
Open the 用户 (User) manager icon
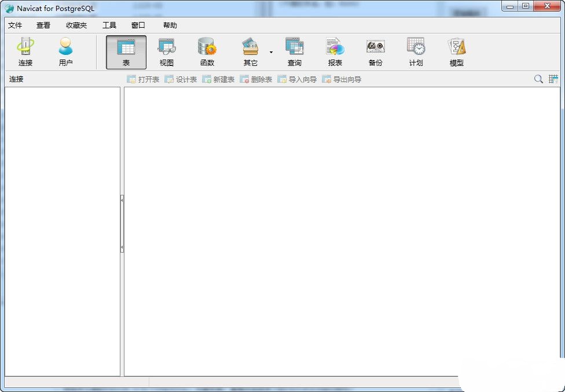click(x=66, y=52)
